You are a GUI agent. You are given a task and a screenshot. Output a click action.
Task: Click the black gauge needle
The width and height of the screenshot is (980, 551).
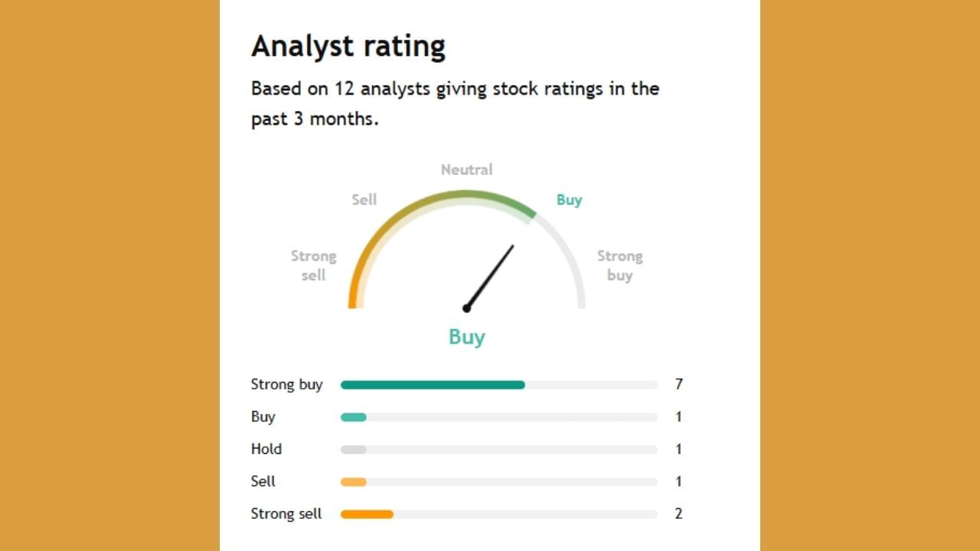(x=492, y=274)
